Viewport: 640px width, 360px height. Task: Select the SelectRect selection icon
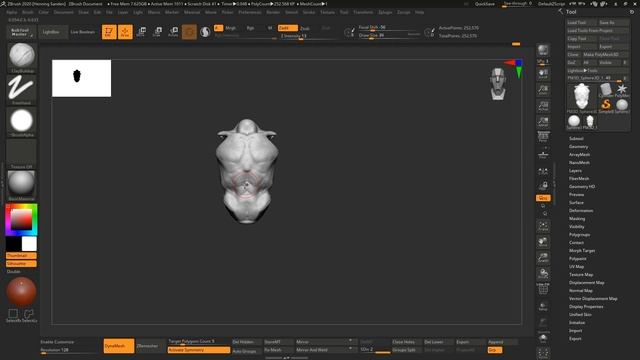coord(13,315)
